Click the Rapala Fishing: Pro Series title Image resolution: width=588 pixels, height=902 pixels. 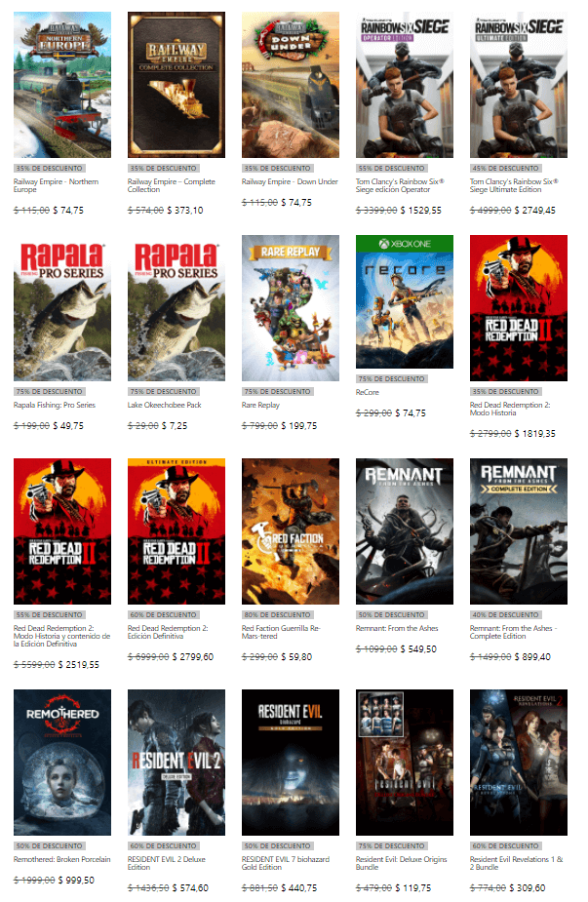point(55,405)
